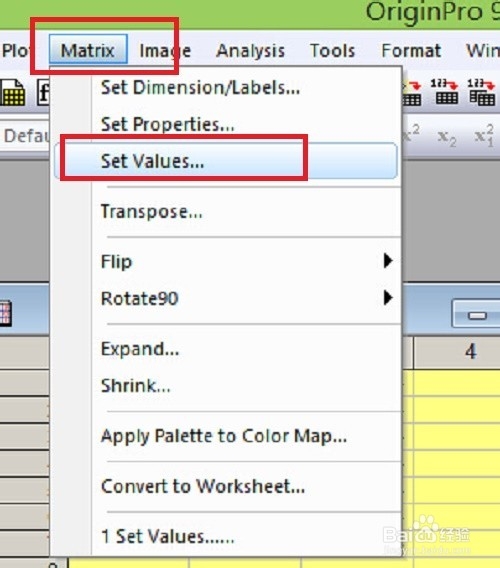Minimize the matrix window
Image resolution: width=500 pixels, height=568 pixels.
[x=476, y=315]
